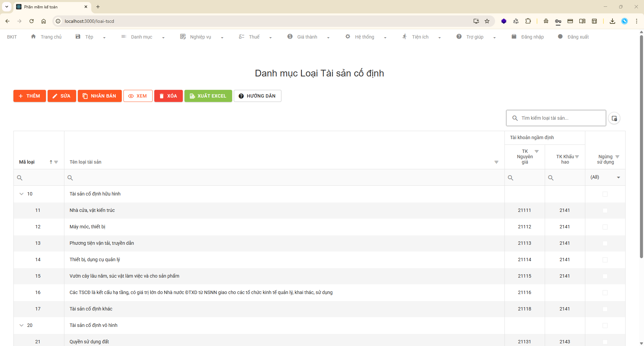Screen dimensions: 644x346
Task: Toggle Ngừng sử dụng checkbox for row 20
Action: [605, 326]
